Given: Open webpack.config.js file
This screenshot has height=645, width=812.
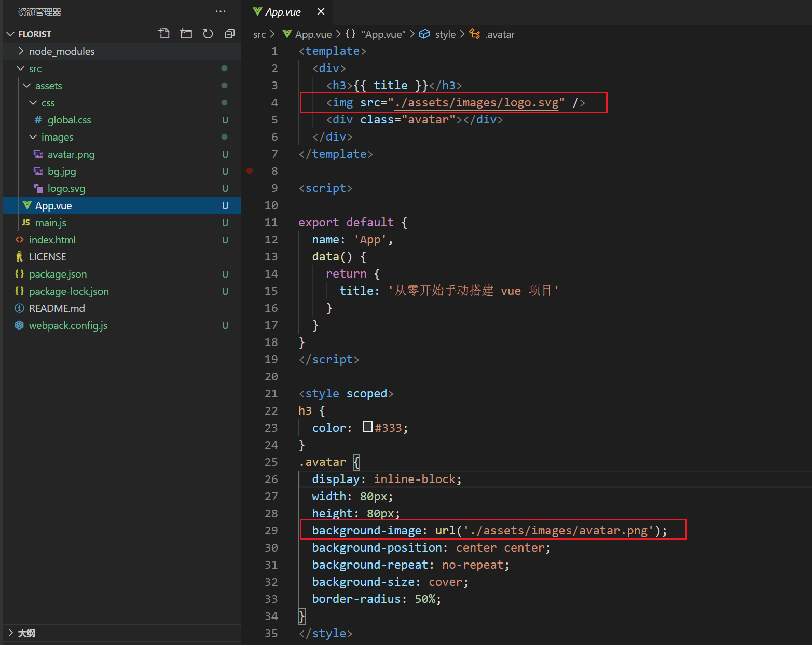Looking at the screenshot, I should pos(121,325).
